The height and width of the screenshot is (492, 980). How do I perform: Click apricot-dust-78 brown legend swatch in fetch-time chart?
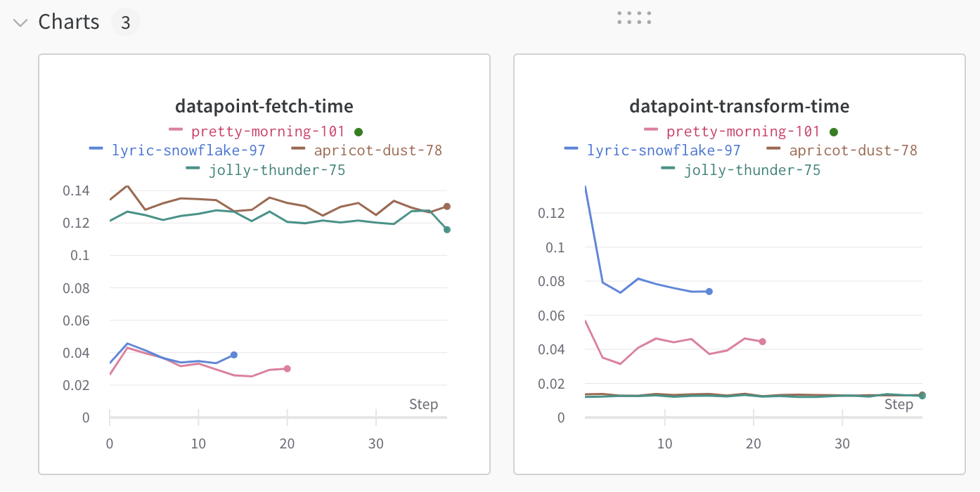pyautogui.click(x=298, y=149)
